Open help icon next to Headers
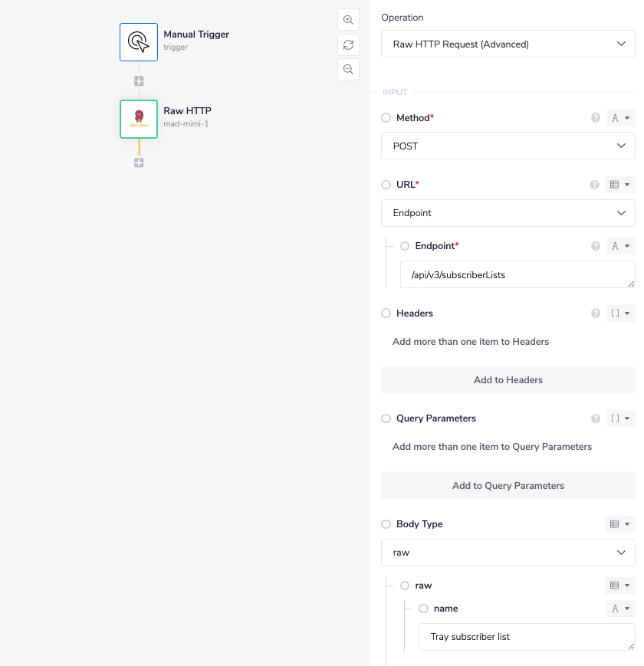This screenshot has height=666, width=644. tap(595, 313)
